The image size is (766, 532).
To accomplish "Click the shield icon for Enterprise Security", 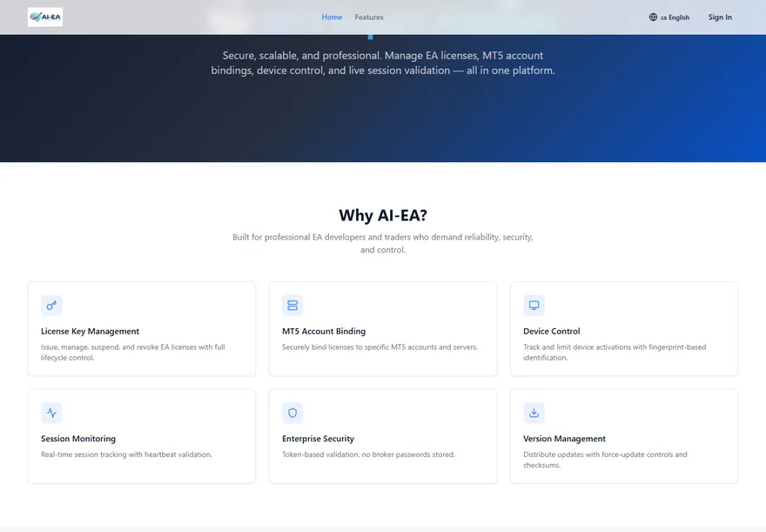I will (292, 413).
